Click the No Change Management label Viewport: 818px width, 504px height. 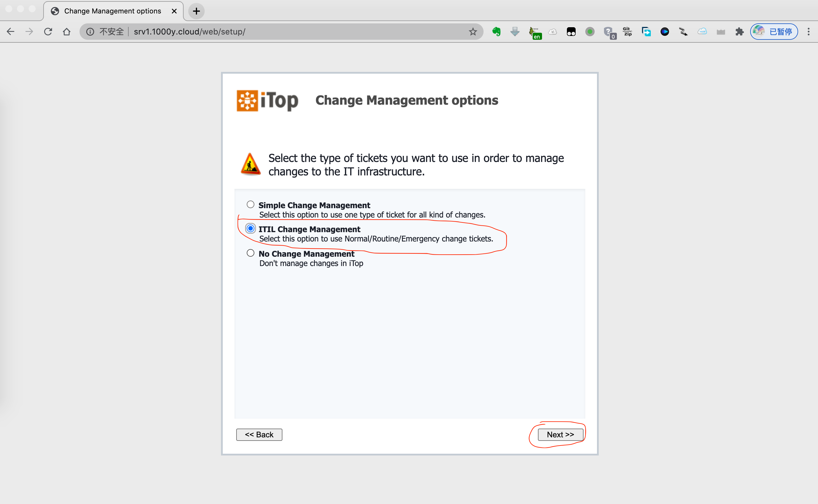tap(306, 254)
